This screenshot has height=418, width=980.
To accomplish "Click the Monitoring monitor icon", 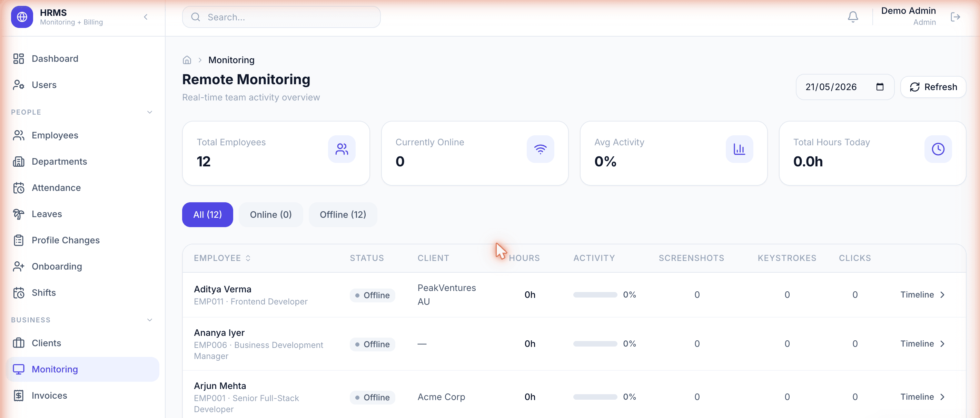I will pyautogui.click(x=19, y=369).
